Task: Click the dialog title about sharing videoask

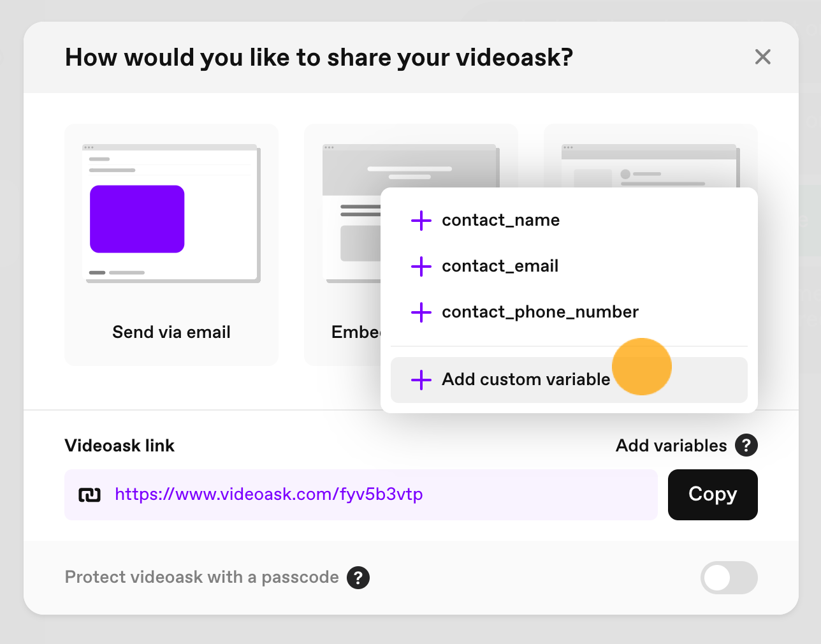Action: click(319, 57)
